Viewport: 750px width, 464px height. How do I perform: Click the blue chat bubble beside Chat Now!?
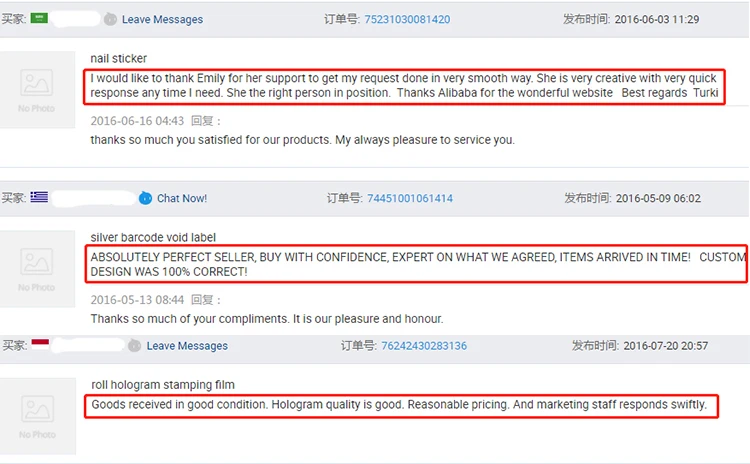click(x=147, y=198)
